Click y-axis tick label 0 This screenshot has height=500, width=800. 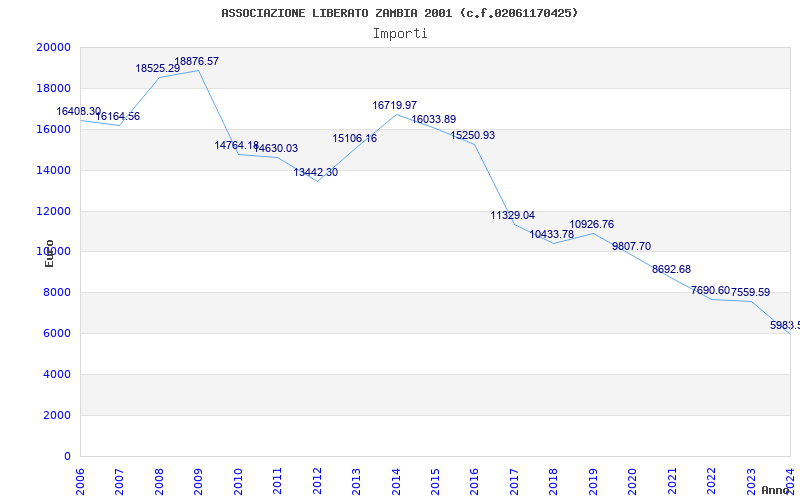68,456
